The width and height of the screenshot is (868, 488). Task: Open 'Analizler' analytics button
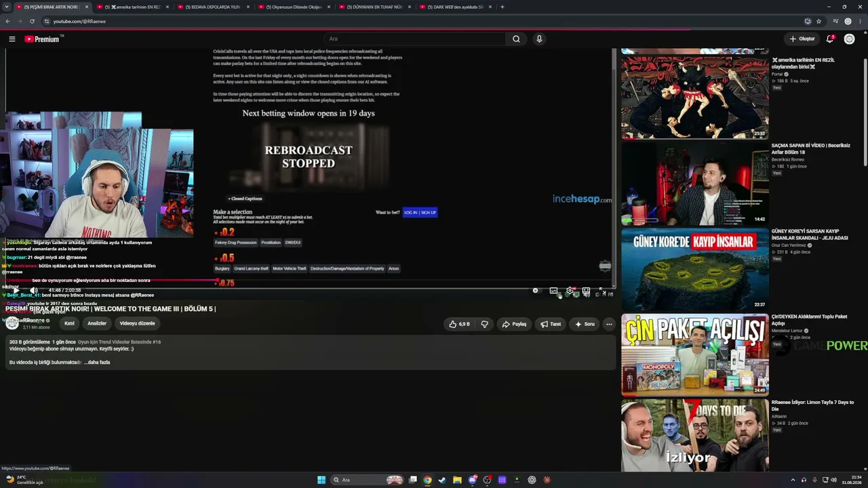point(97,324)
